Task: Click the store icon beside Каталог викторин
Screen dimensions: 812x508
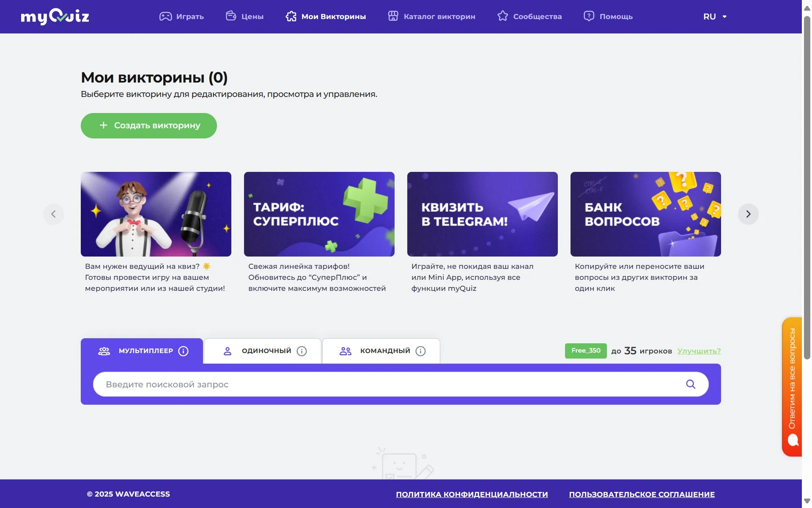Action: click(x=393, y=16)
